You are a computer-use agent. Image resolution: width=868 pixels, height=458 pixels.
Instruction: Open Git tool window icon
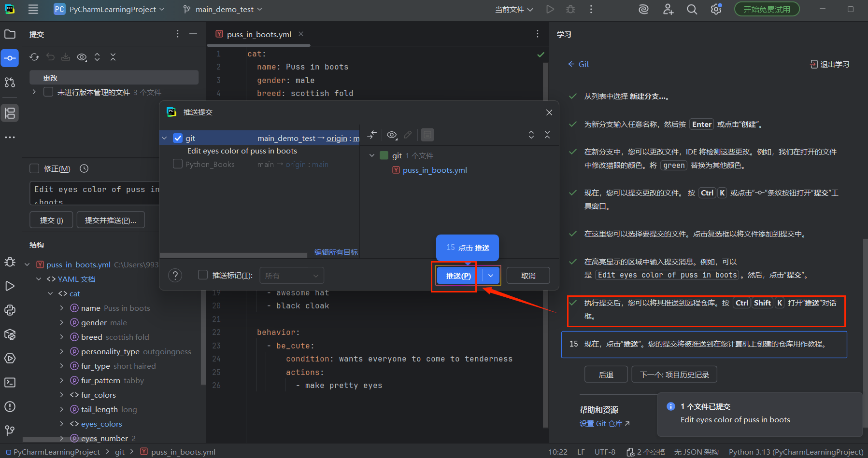click(10, 430)
